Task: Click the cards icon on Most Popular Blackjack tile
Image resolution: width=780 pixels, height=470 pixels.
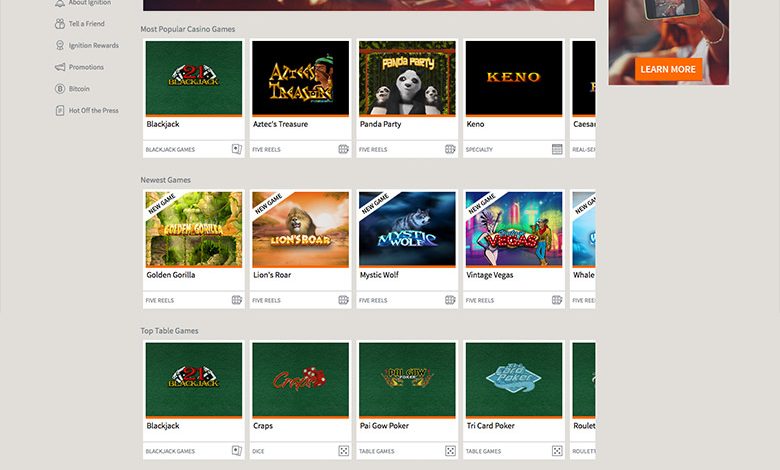Action: [x=237, y=149]
